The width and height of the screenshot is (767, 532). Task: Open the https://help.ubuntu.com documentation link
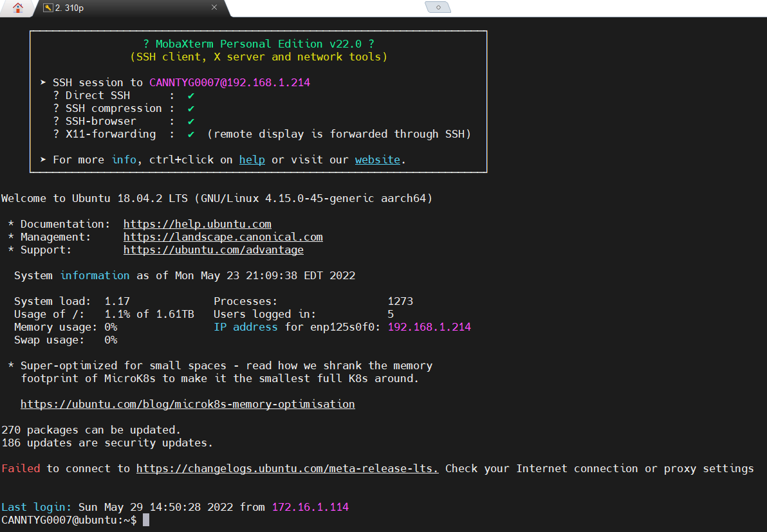197,224
